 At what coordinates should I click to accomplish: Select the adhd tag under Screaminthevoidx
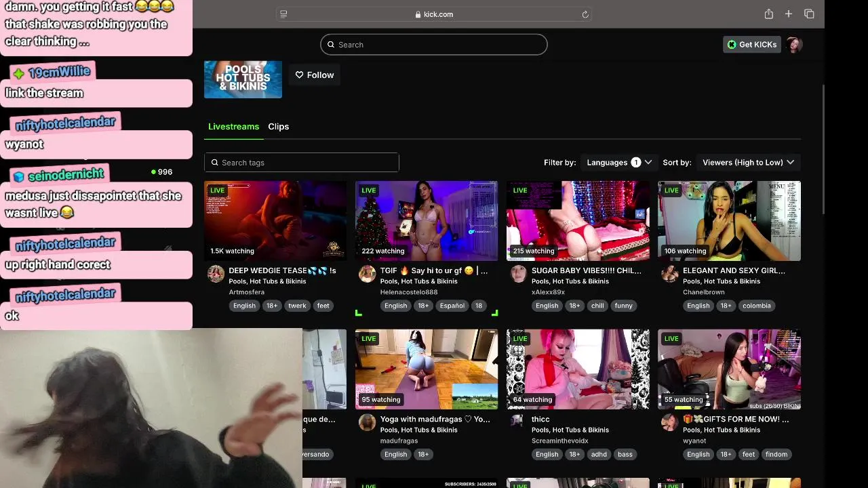599,454
